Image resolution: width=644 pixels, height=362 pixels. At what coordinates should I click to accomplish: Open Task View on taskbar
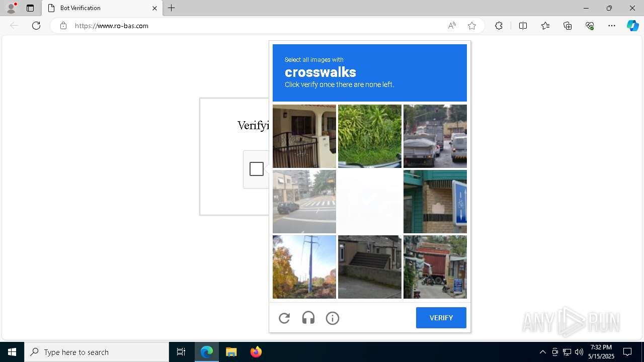tap(181, 352)
